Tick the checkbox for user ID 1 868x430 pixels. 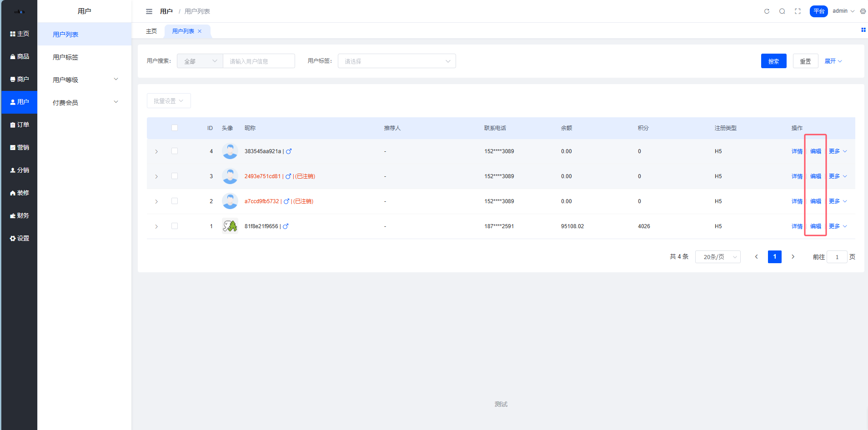[x=175, y=226]
